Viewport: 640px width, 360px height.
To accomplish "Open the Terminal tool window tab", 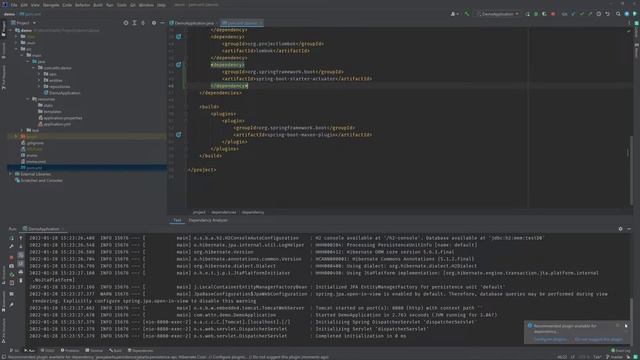I will pos(94,351).
